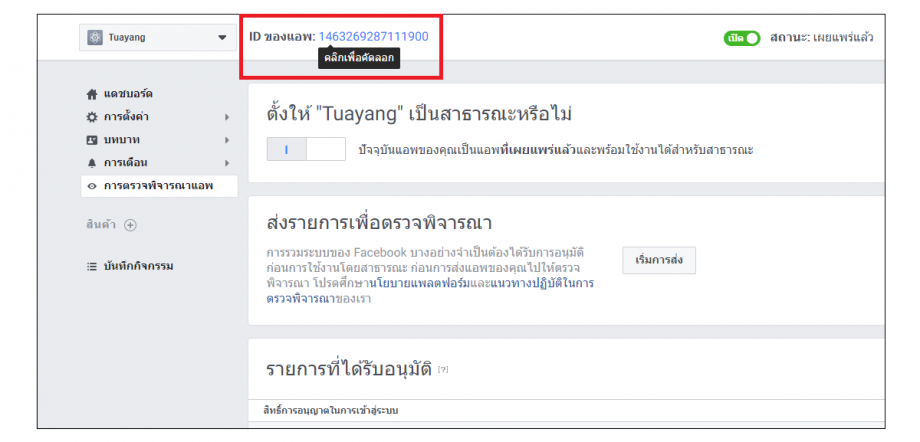Image resolution: width=920 pixels, height=442 pixels.
Task: Click the dashboard home icon
Action: [92, 94]
